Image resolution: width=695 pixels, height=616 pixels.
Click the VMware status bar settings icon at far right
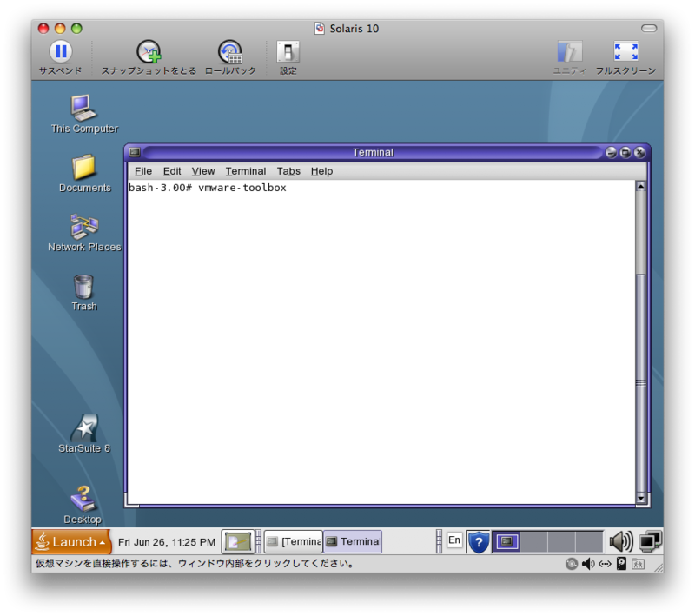(x=638, y=564)
